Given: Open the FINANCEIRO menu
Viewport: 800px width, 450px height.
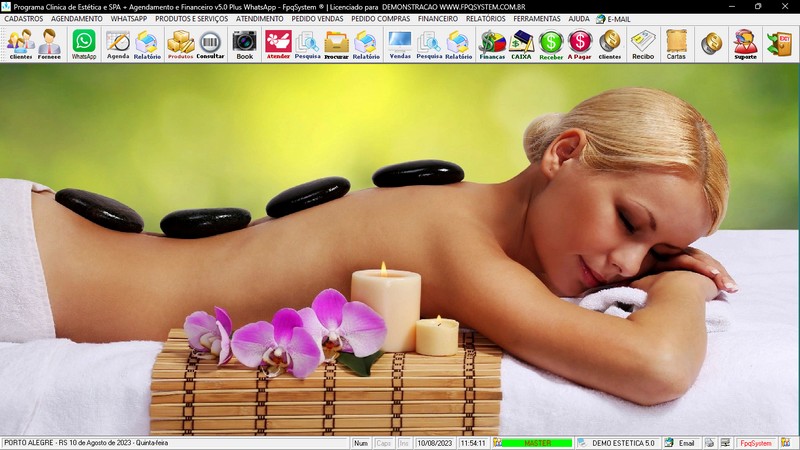Looking at the screenshot, I should [438, 18].
